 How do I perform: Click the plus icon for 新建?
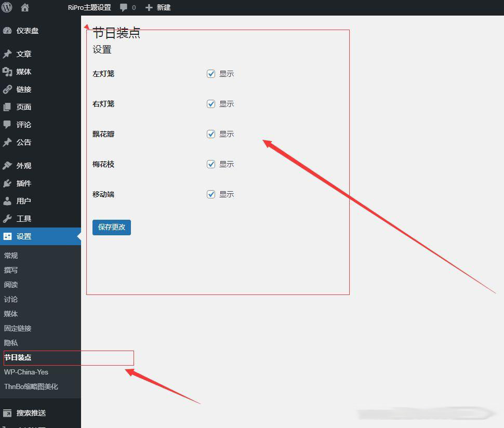(149, 8)
